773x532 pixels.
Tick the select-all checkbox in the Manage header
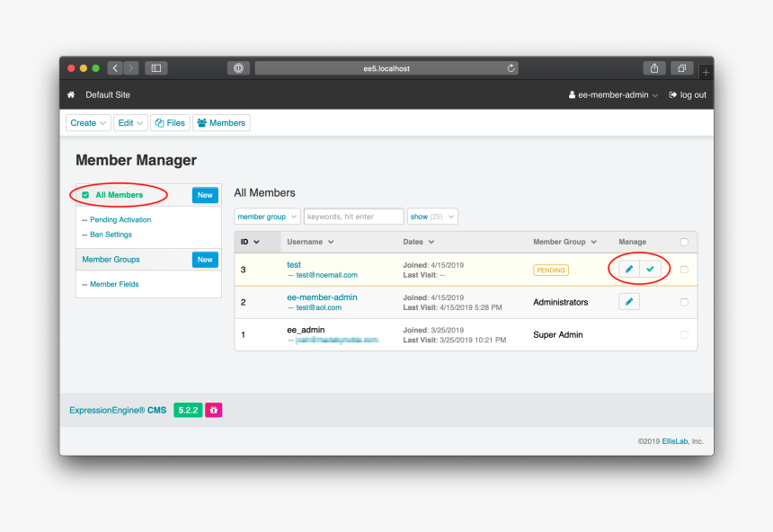pos(684,242)
